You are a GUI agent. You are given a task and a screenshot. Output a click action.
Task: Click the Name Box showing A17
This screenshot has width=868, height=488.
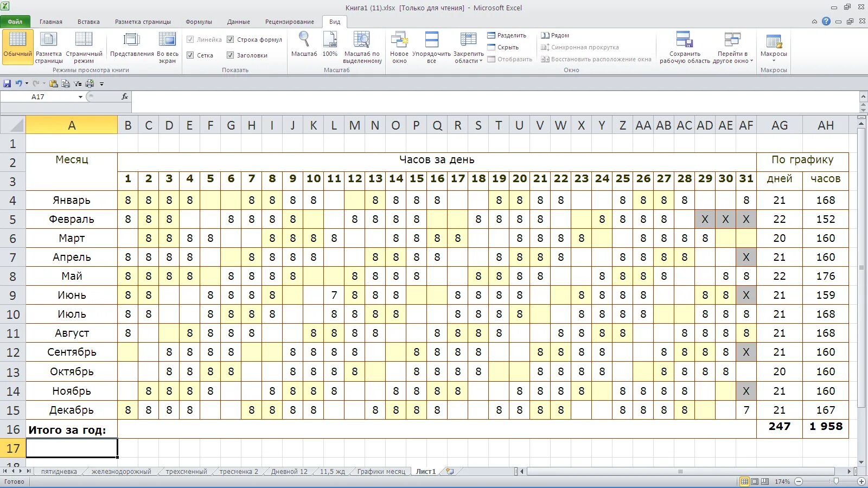(x=38, y=97)
